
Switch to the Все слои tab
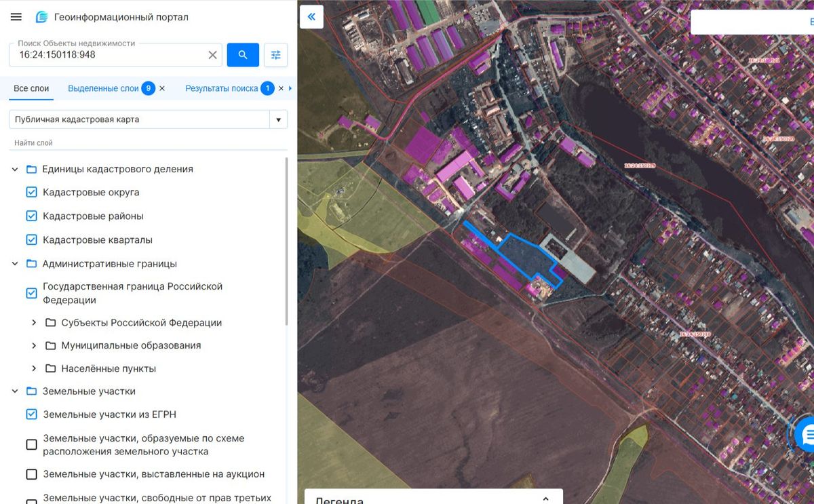click(x=31, y=88)
